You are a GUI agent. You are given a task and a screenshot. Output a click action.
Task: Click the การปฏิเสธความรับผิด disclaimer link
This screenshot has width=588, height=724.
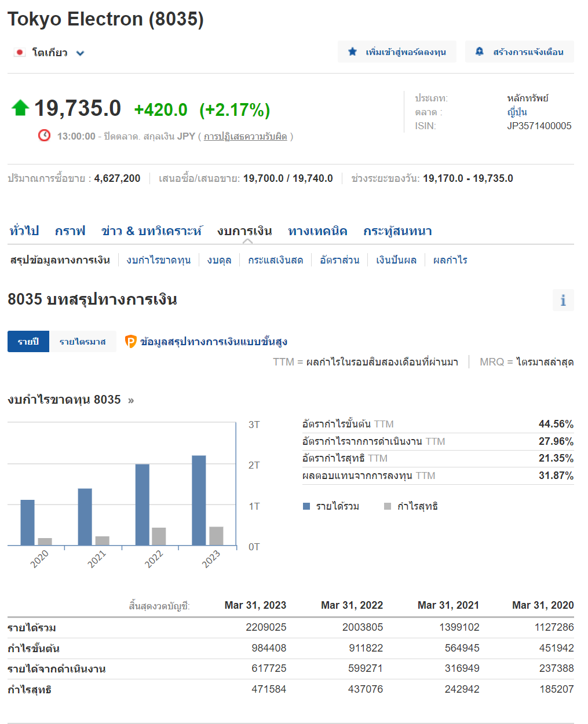tap(245, 137)
